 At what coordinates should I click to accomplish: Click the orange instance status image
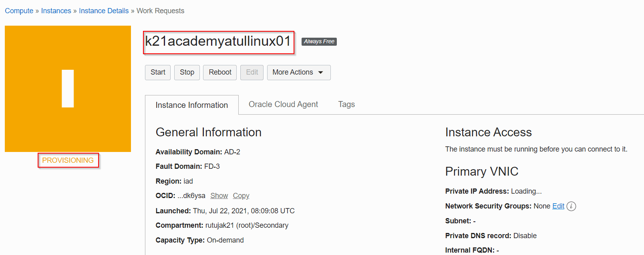coord(68,89)
